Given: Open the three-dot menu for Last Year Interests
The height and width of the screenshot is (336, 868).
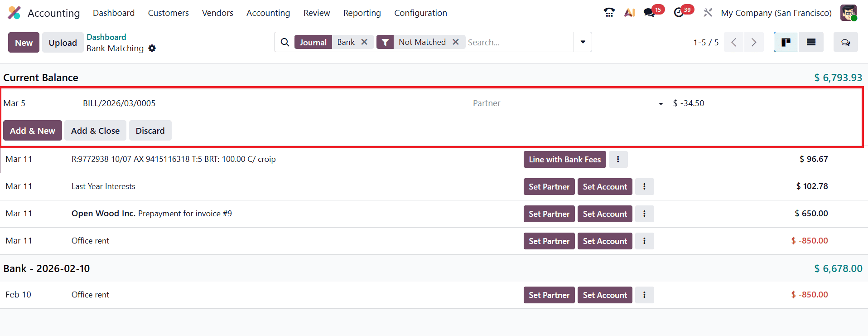Looking at the screenshot, I should pyautogui.click(x=644, y=186).
